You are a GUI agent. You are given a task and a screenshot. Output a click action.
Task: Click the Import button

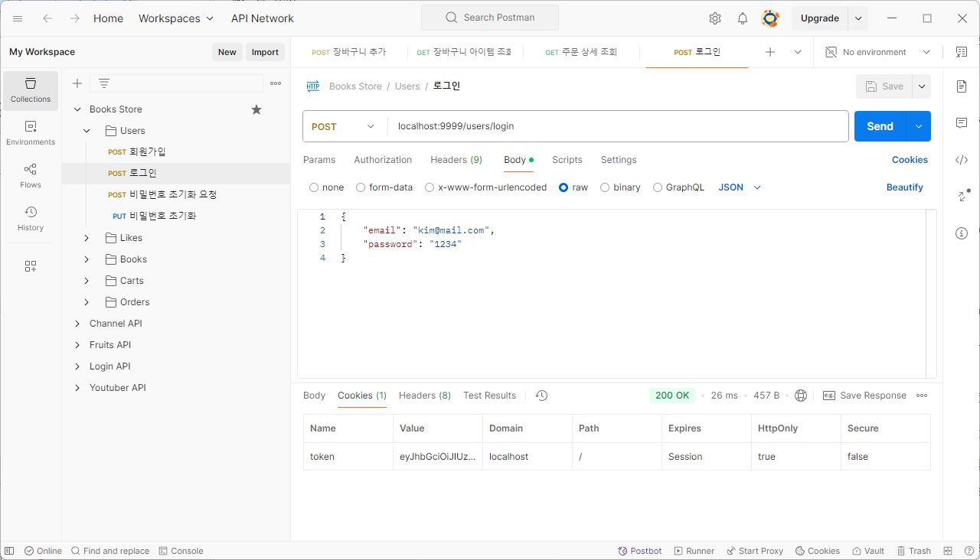(265, 52)
